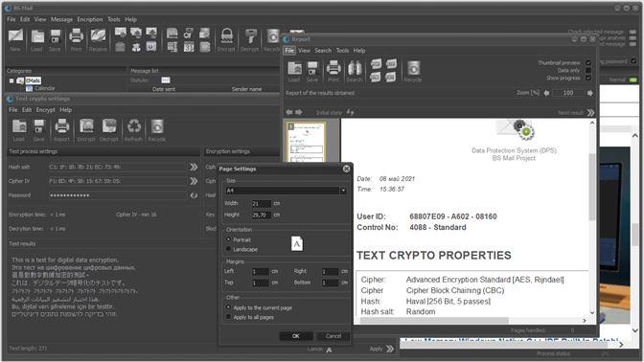
Task: Open the calendar icon showing 31 in main toolbar
Action: 189,47
